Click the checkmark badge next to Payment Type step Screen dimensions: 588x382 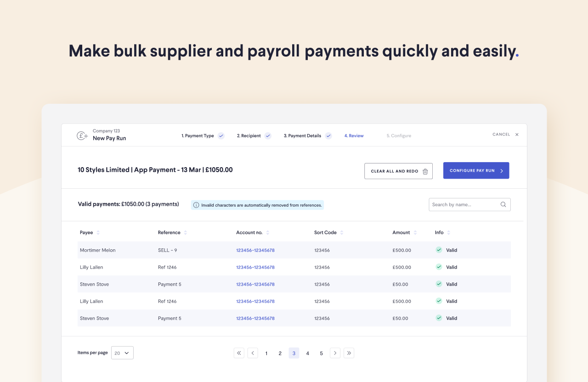[221, 135]
